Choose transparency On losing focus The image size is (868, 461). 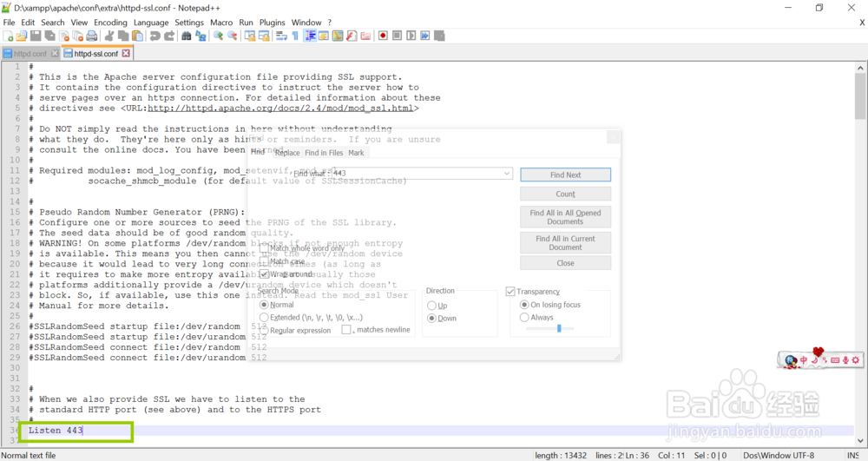coord(524,305)
